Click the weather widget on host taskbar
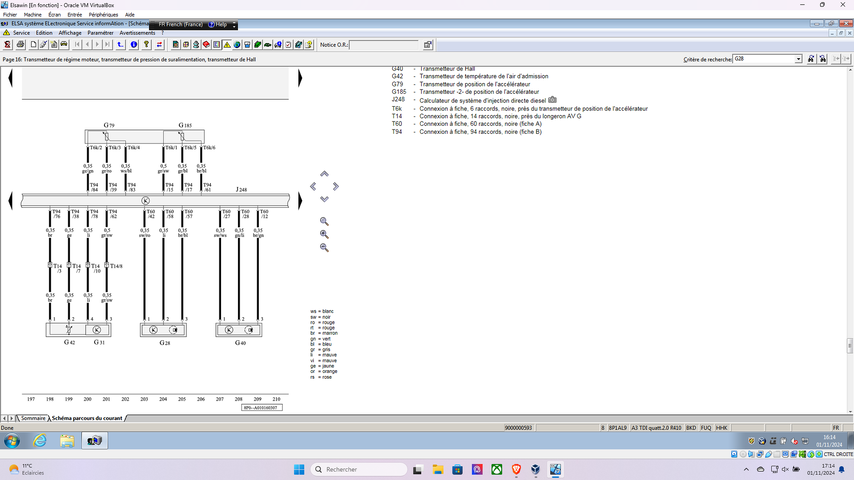Viewport: 854px width, 480px height. [x=26, y=470]
